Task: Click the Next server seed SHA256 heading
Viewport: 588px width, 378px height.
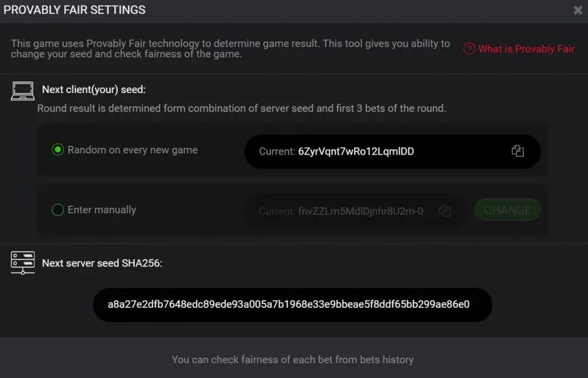Action: (x=102, y=263)
